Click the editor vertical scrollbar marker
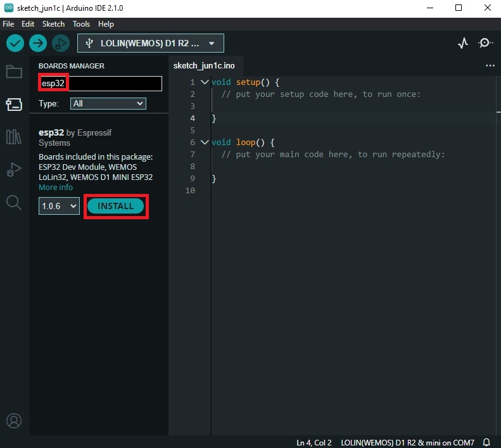The width and height of the screenshot is (501, 448). click(498, 112)
